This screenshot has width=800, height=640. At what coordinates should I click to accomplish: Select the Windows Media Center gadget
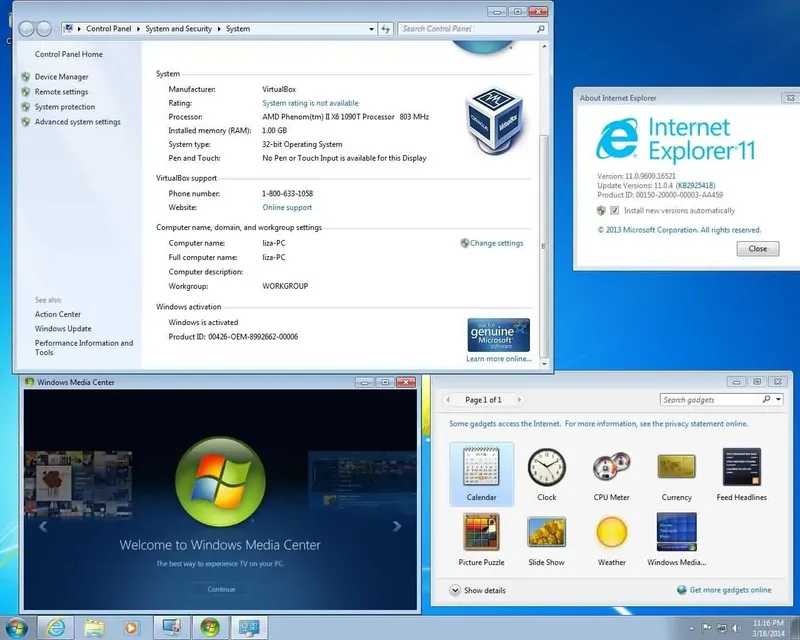pyautogui.click(x=677, y=539)
